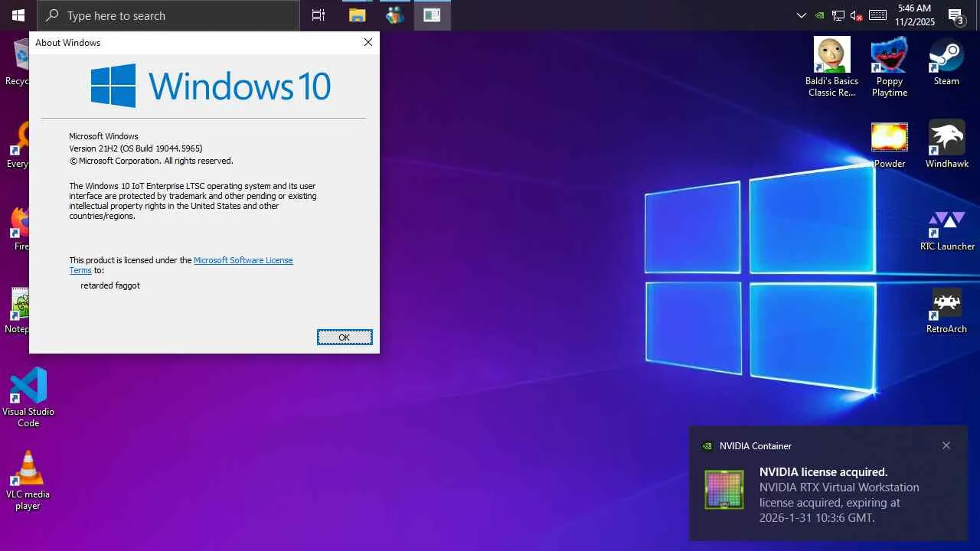Click the 'About Windows' title bar text

[x=68, y=43]
